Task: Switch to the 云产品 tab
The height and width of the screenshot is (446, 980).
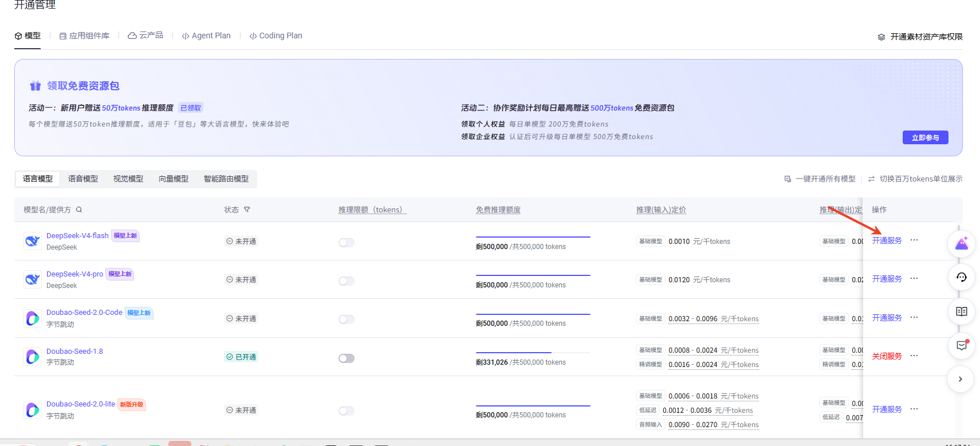Action: click(x=145, y=35)
